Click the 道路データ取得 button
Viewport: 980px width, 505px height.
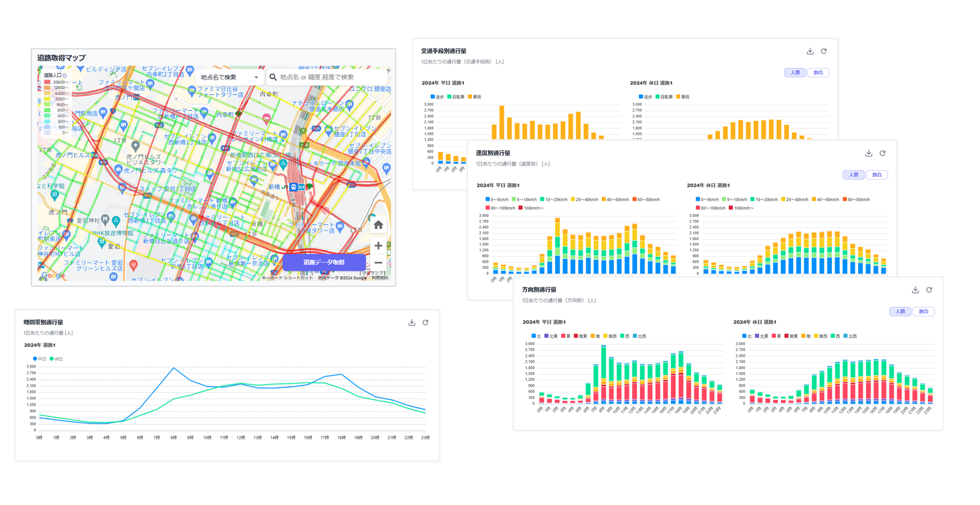click(324, 262)
